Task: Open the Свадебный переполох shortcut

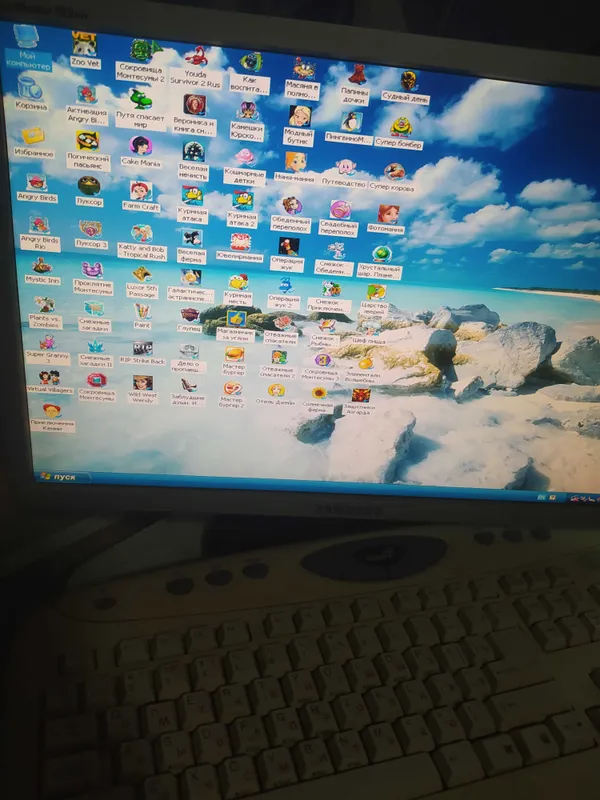Action: (x=339, y=219)
